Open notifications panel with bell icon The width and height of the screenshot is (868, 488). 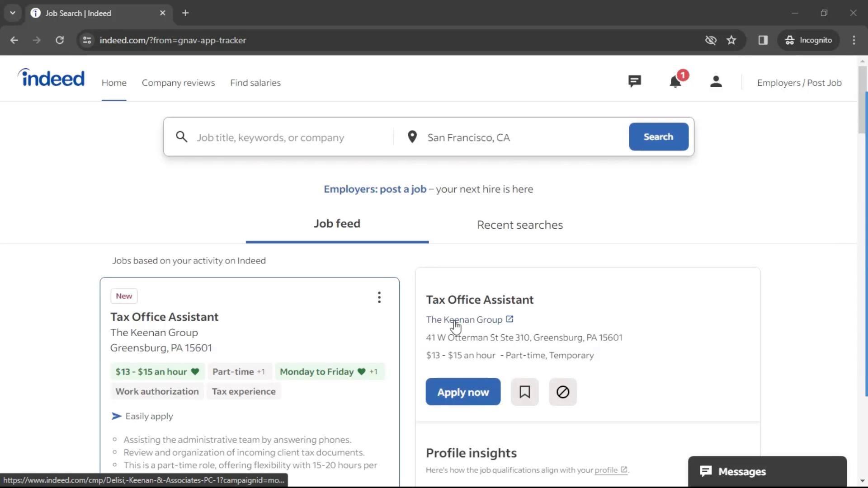(675, 82)
